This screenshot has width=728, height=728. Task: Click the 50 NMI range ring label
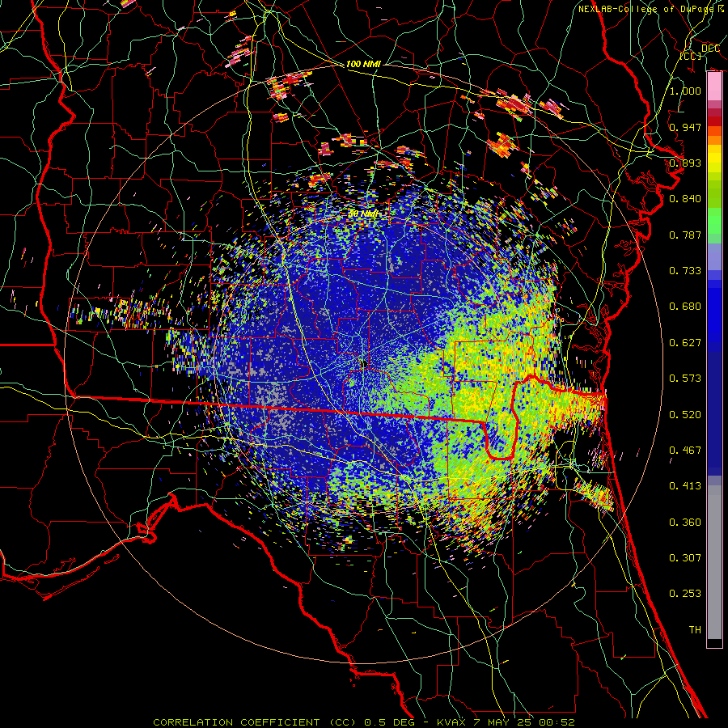pyautogui.click(x=363, y=214)
